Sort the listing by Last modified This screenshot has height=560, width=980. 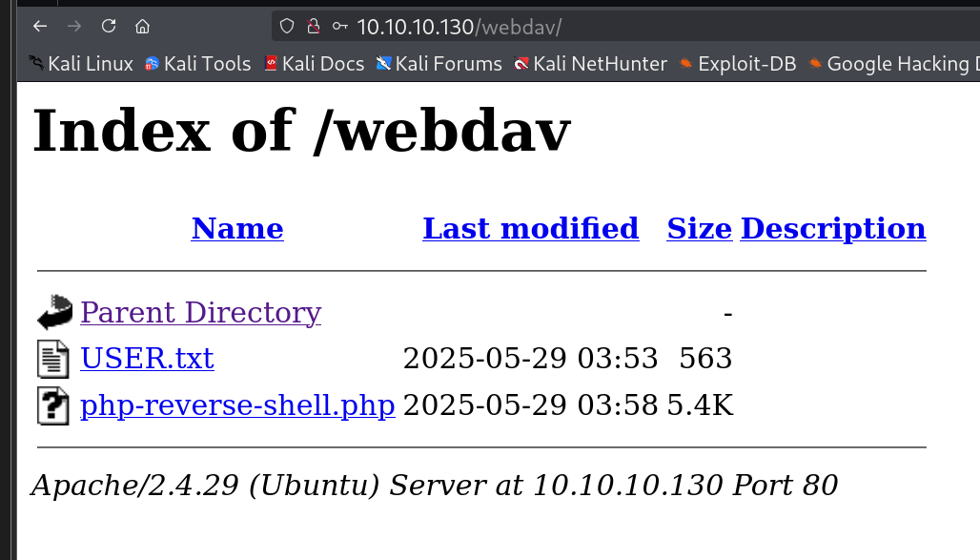(x=530, y=229)
